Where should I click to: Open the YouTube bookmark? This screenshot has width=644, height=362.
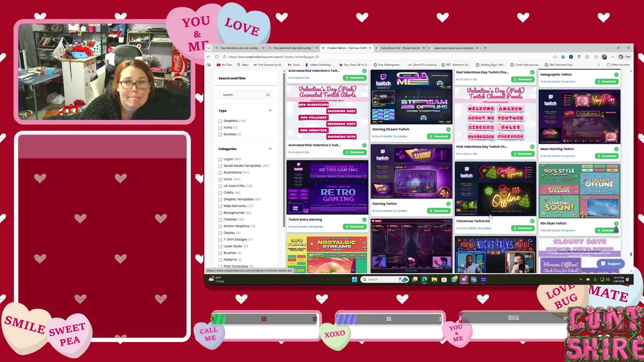click(224, 65)
